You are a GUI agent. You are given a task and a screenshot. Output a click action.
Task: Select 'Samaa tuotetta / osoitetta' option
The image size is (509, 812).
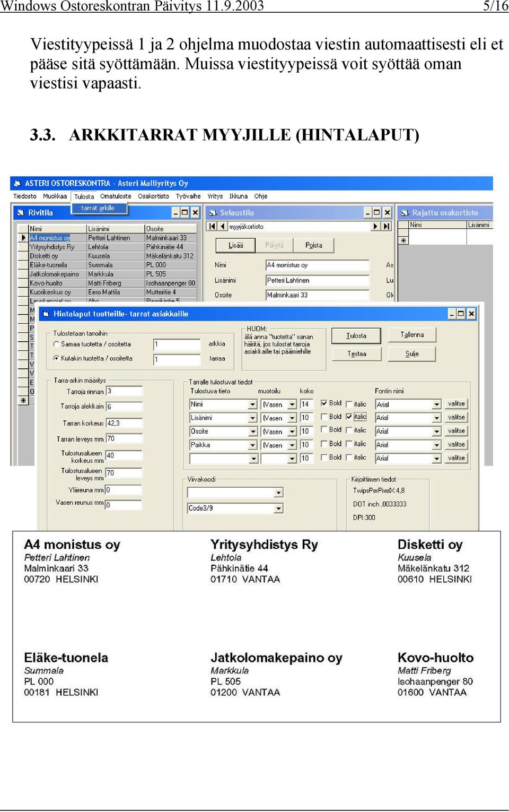pos(56,344)
